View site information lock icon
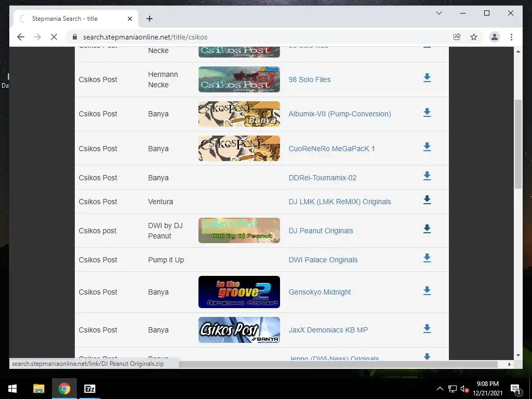This screenshot has width=532, height=399. (75, 37)
